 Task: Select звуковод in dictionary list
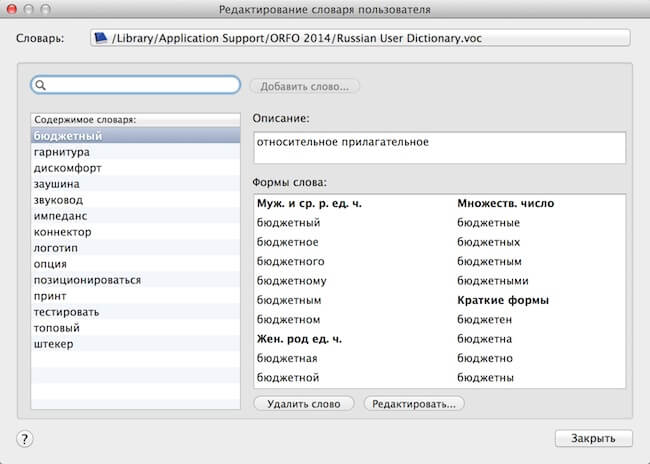point(136,200)
